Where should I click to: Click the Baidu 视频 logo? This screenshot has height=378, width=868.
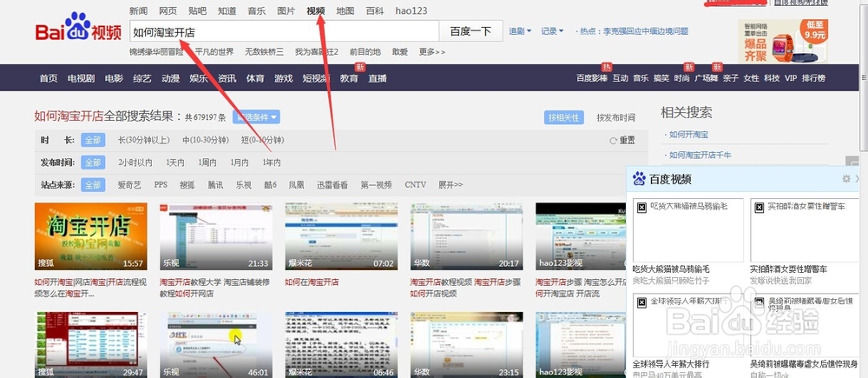[78, 28]
